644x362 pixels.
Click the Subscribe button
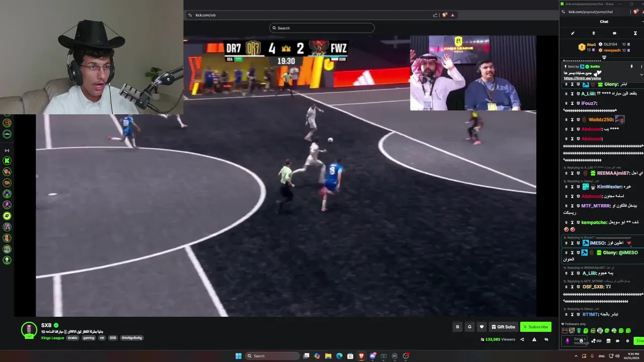(536, 327)
